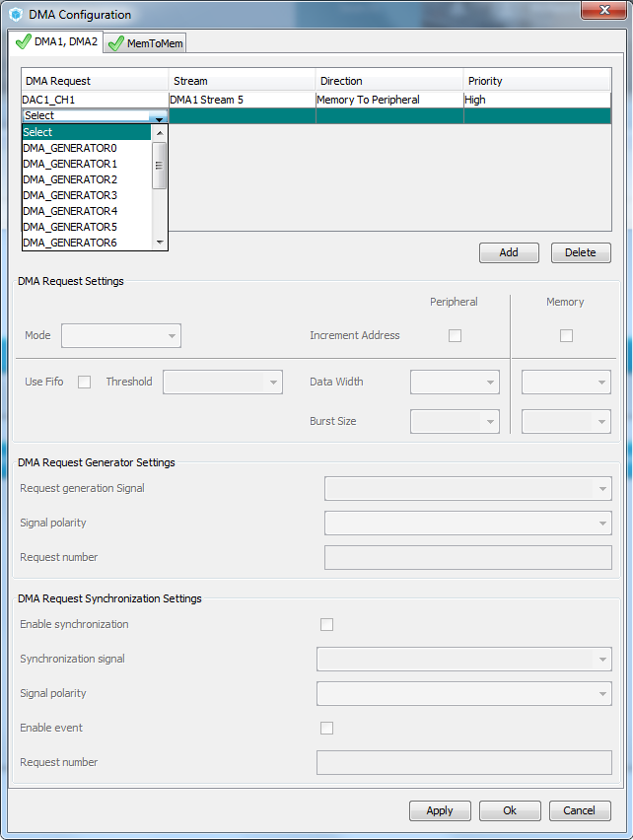633x840 pixels.
Task: Open the Request generation Signal dropdown
Action: 468,489
